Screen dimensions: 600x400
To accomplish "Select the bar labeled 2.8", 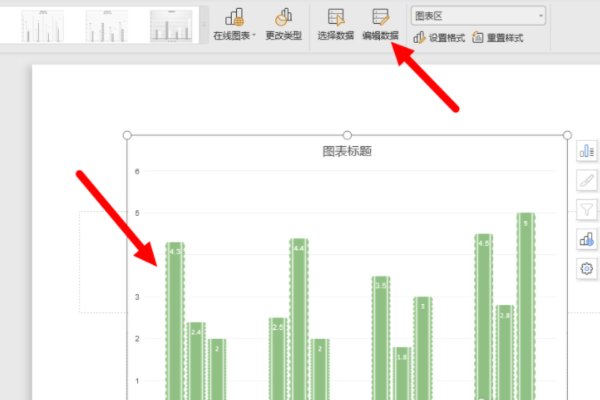I will (x=505, y=353).
